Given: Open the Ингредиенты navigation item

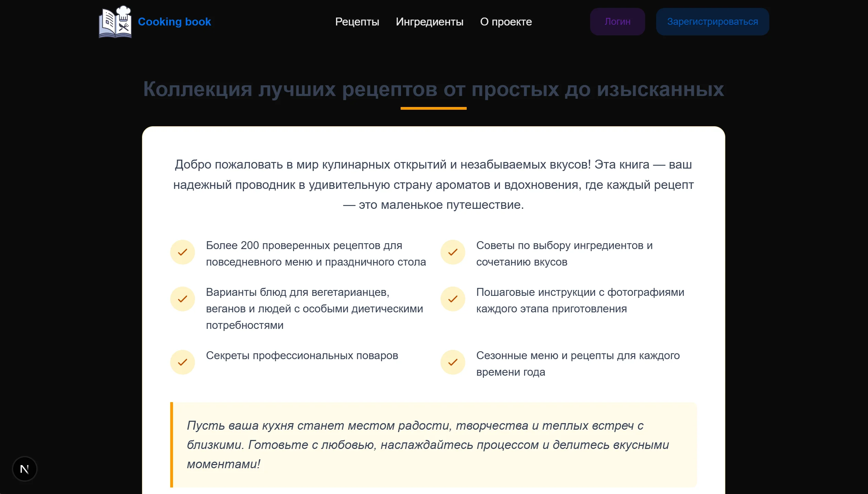Looking at the screenshot, I should click(x=429, y=22).
